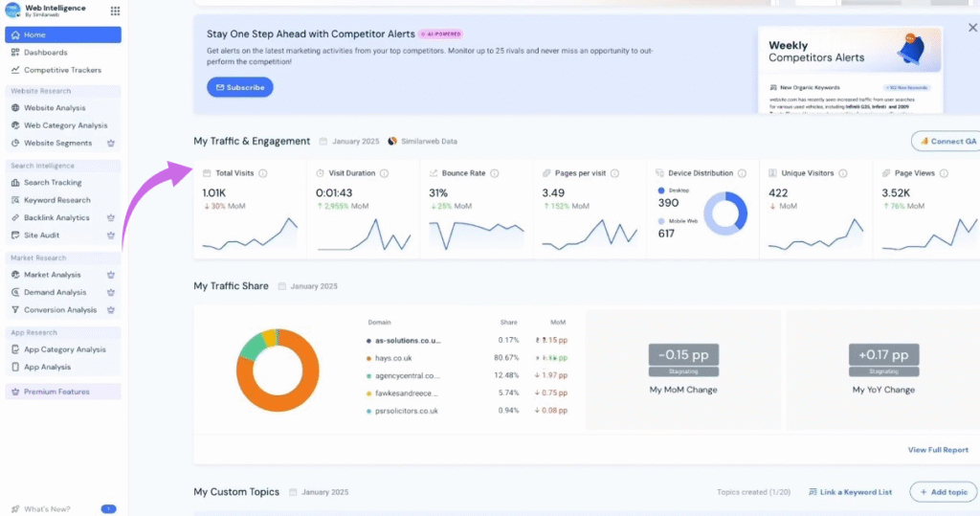Click the crown icon next to Website Segments
The height and width of the screenshot is (516, 980).
click(x=111, y=143)
